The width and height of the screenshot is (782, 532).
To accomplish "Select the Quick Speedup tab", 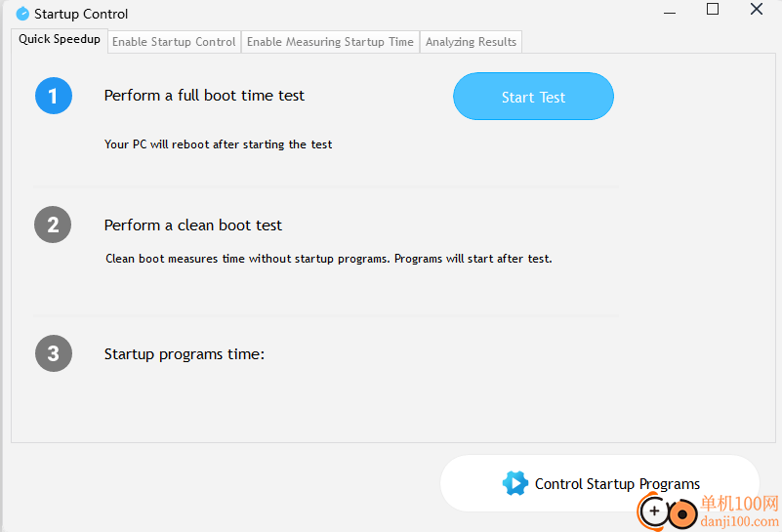I will pos(60,39).
